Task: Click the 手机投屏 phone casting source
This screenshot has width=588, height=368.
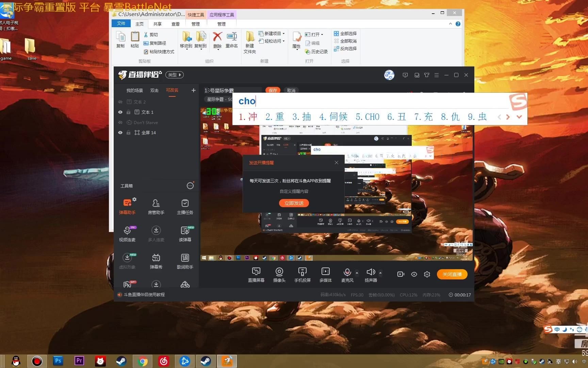Action: pyautogui.click(x=303, y=275)
